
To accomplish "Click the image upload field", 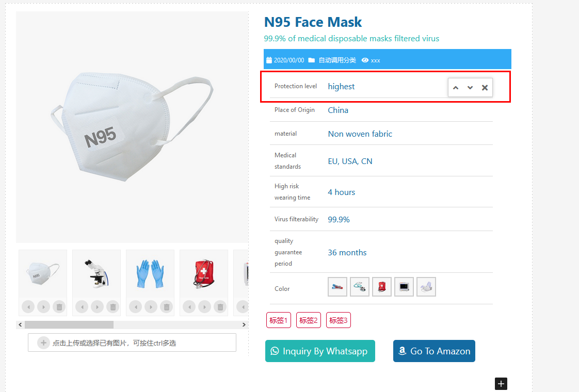I will click(132, 342).
